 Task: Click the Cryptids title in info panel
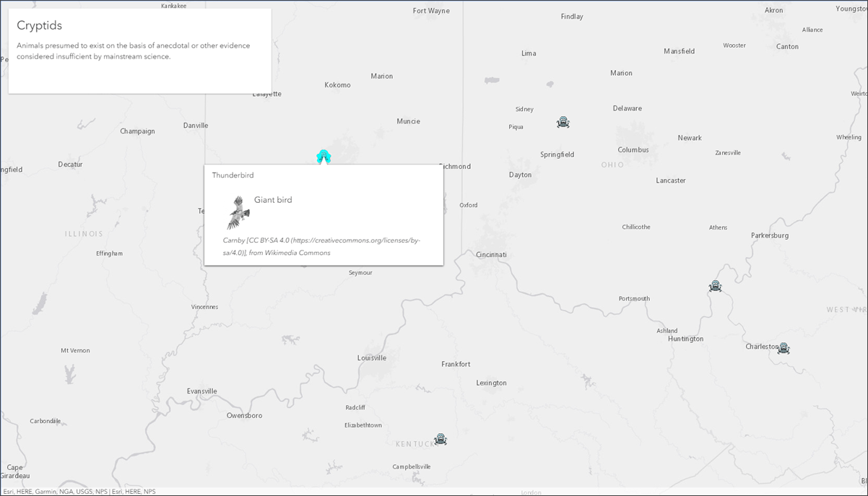point(39,25)
